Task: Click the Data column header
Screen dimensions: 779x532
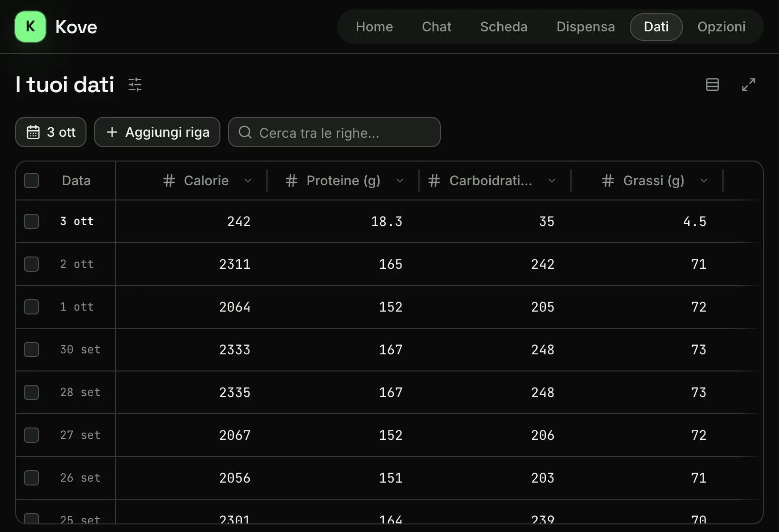Action: [x=76, y=180]
